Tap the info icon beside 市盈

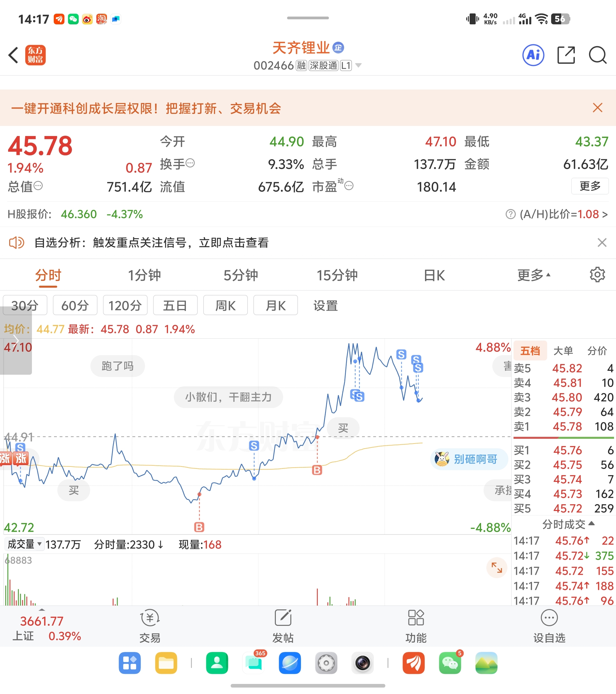coord(349,186)
